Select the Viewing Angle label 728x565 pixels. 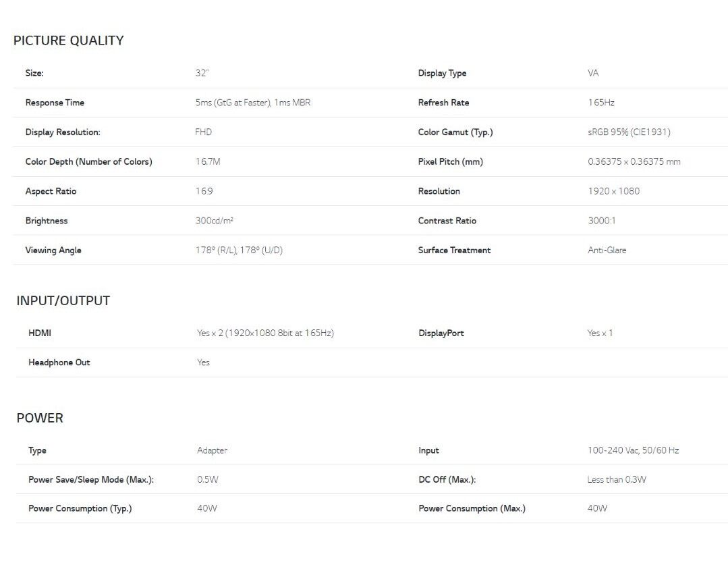pyautogui.click(x=53, y=250)
